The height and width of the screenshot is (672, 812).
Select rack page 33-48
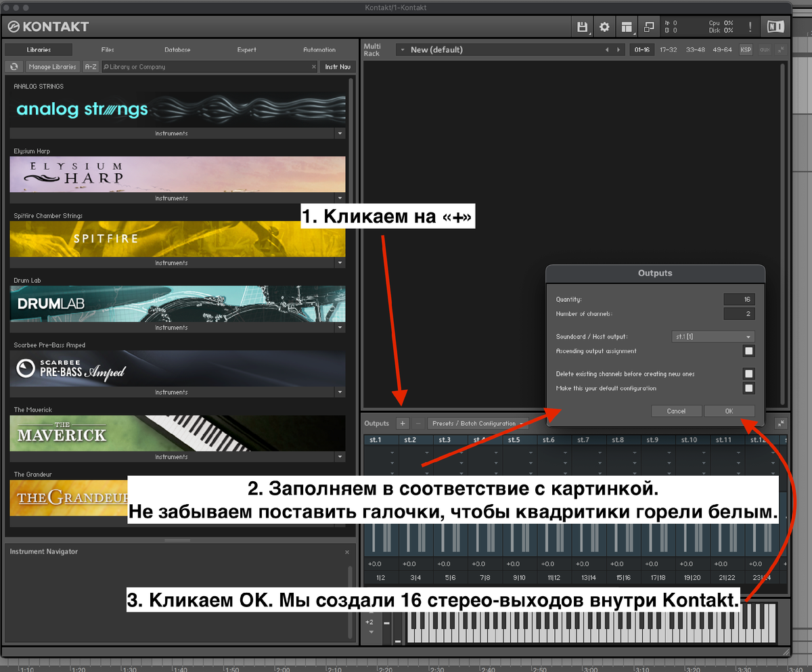tap(696, 49)
